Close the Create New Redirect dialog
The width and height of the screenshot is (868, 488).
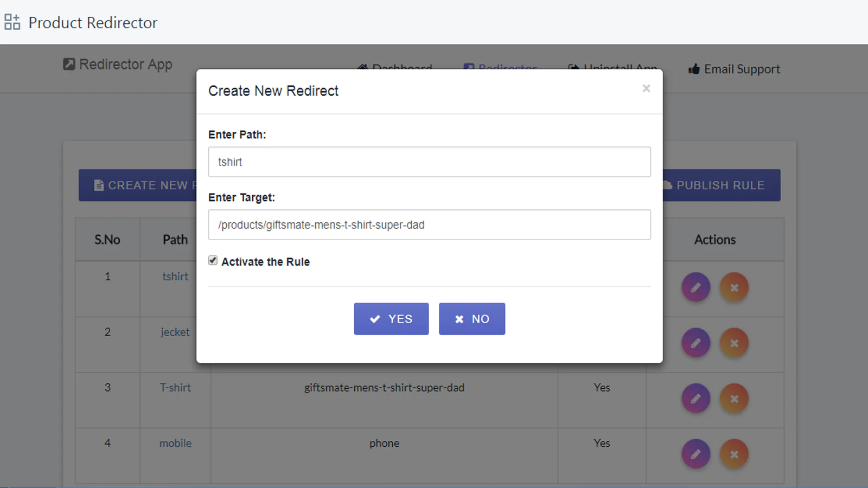pos(646,88)
